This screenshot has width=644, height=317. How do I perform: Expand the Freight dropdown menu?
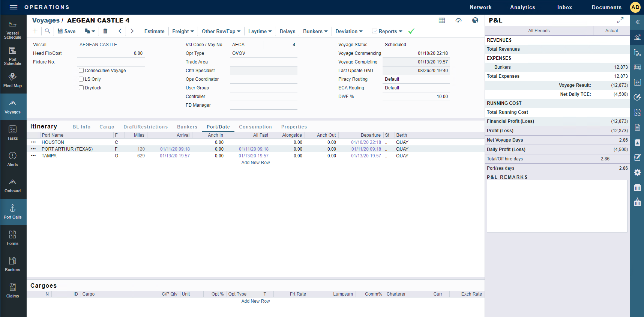[x=183, y=32]
